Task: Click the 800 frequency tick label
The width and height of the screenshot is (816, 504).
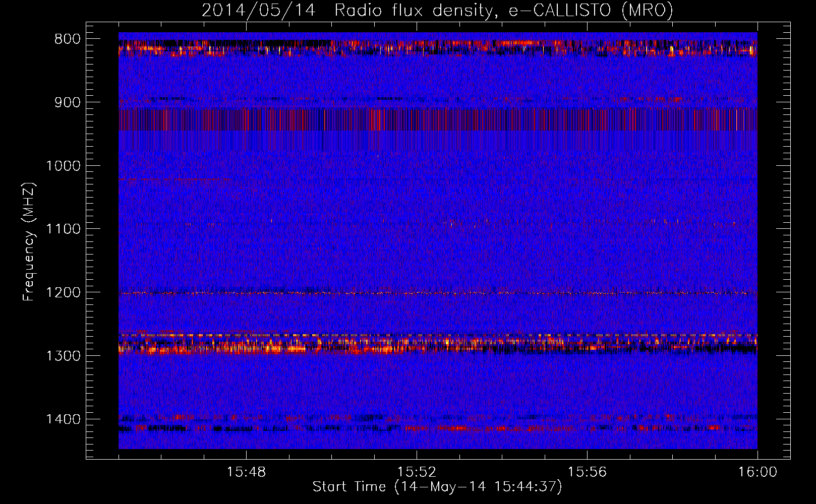Action: [x=67, y=39]
